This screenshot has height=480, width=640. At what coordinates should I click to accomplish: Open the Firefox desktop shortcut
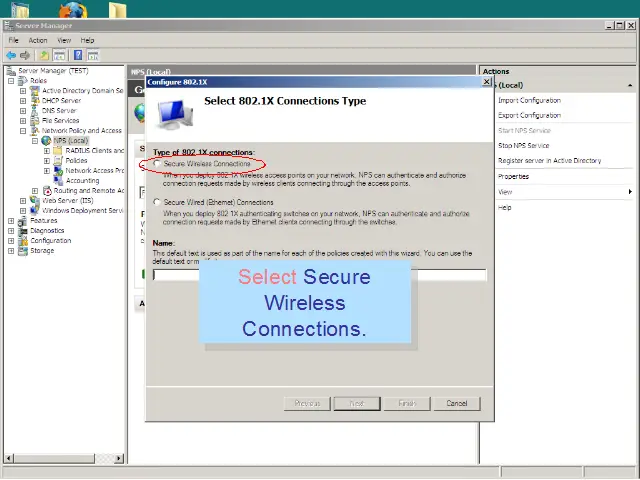coord(73,12)
